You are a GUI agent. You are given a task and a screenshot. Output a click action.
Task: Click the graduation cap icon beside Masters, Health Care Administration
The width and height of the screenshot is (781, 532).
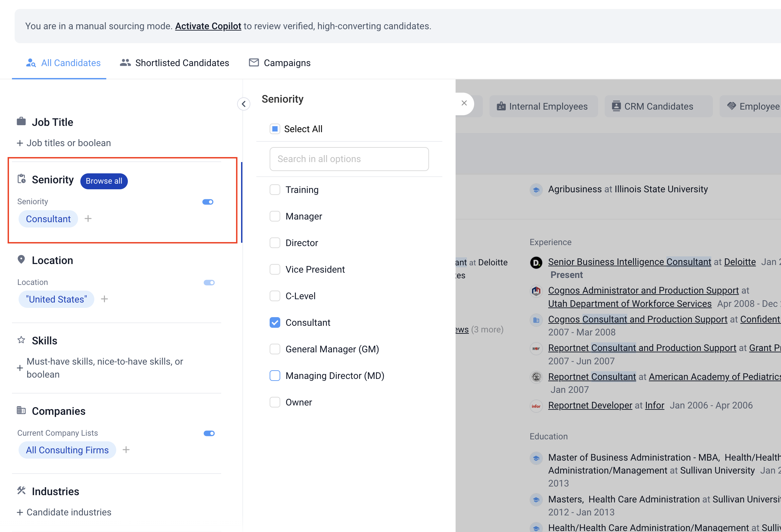[x=536, y=500]
